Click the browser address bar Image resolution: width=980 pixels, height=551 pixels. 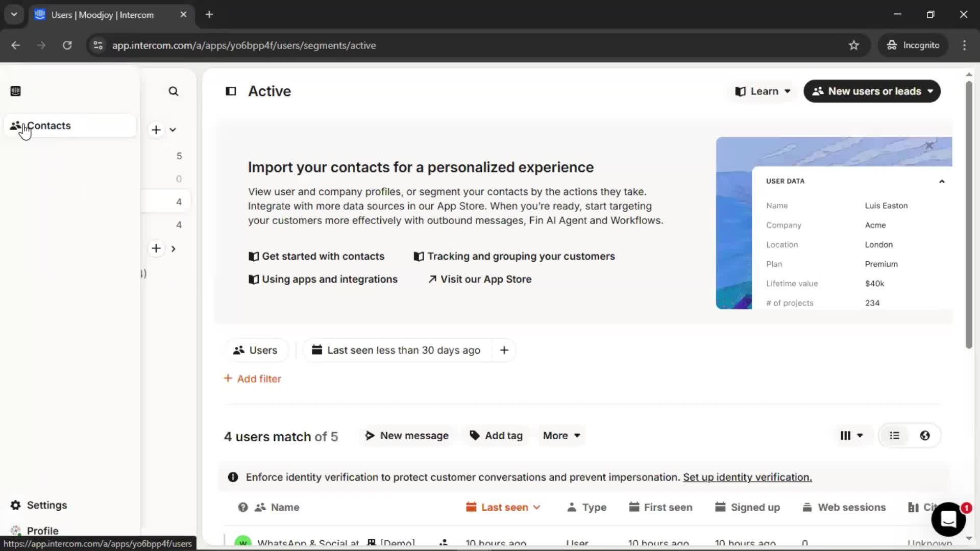point(475,45)
